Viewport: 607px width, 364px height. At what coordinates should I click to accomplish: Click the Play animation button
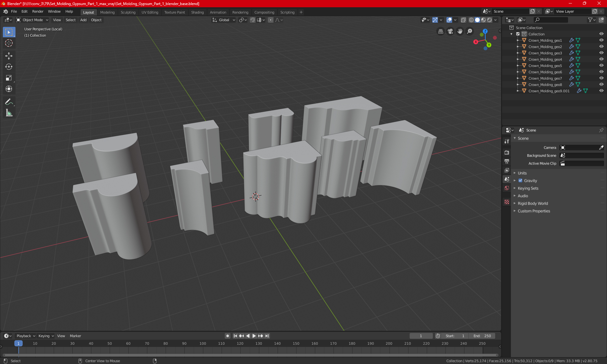coord(254,336)
